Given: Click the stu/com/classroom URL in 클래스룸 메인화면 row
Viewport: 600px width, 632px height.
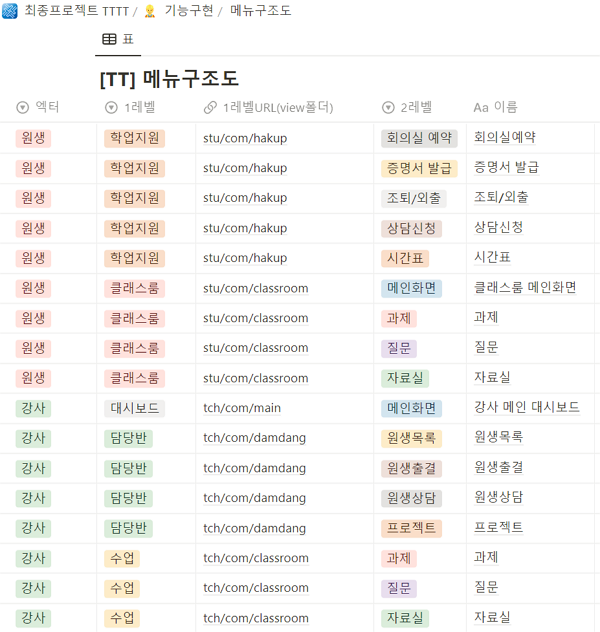Looking at the screenshot, I should pos(256,288).
